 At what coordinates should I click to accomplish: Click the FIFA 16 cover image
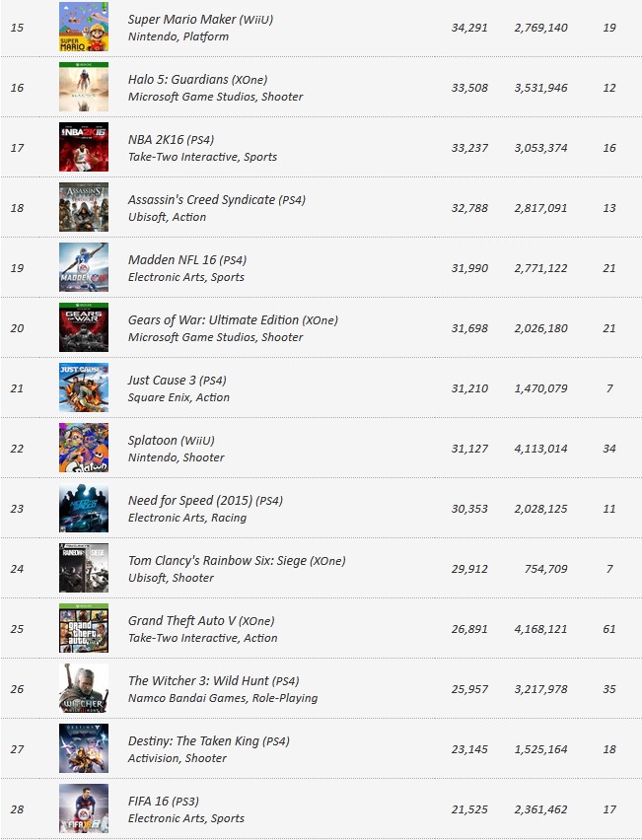pyautogui.click(x=84, y=808)
